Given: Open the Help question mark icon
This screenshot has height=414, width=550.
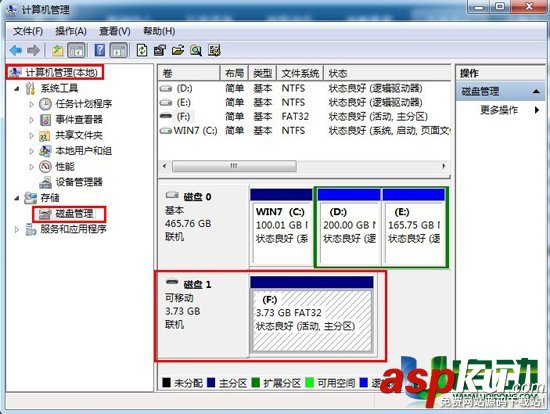Looking at the screenshot, I should (100, 51).
